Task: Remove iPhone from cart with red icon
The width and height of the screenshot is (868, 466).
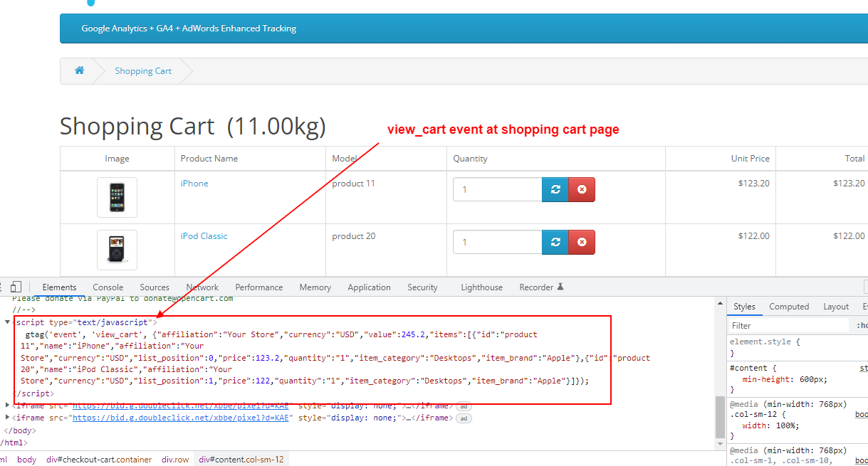Action: click(582, 190)
